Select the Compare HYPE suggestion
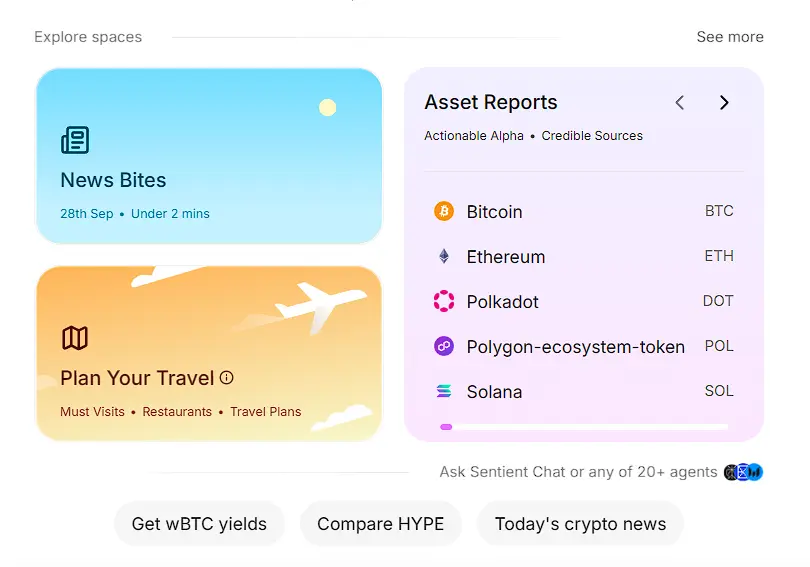The image size is (810, 567). point(381,524)
